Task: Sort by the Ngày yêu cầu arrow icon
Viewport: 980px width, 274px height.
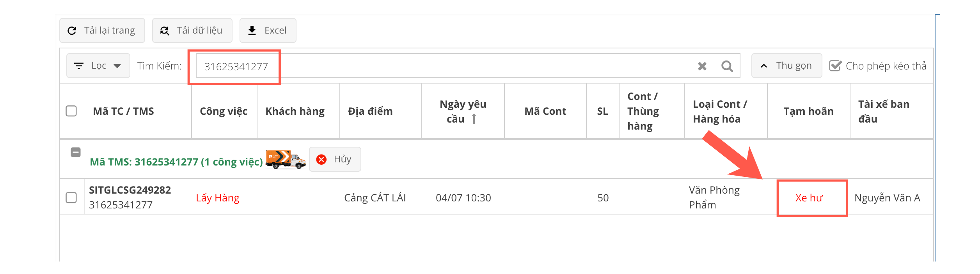Action: 474,119
